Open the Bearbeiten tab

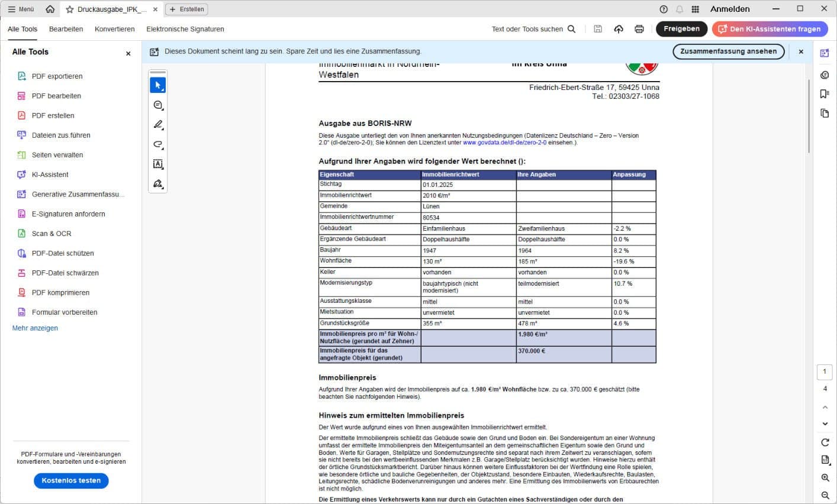[66, 29]
